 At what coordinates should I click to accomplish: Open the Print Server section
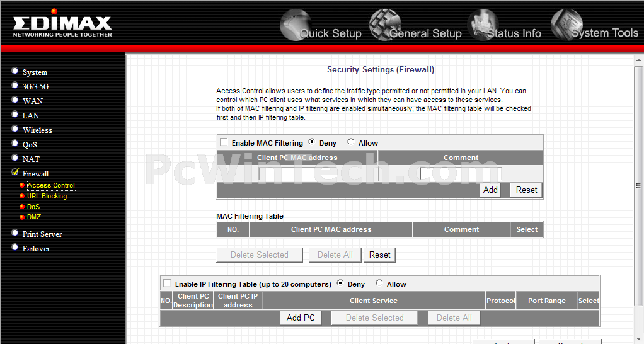tap(42, 234)
